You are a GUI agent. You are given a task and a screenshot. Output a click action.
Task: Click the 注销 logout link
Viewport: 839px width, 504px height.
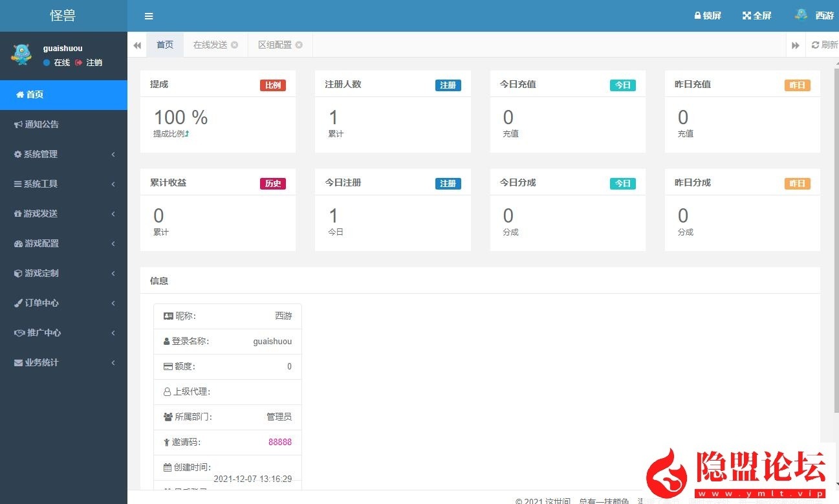coord(94,63)
